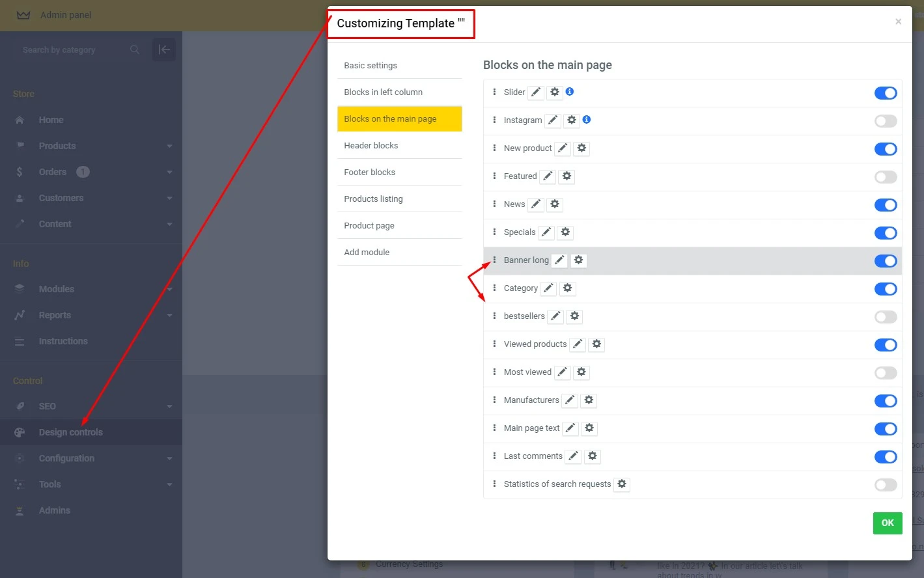Click pencil icon for Main page text
The width and height of the screenshot is (924, 578).
click(x=570, y=428)
